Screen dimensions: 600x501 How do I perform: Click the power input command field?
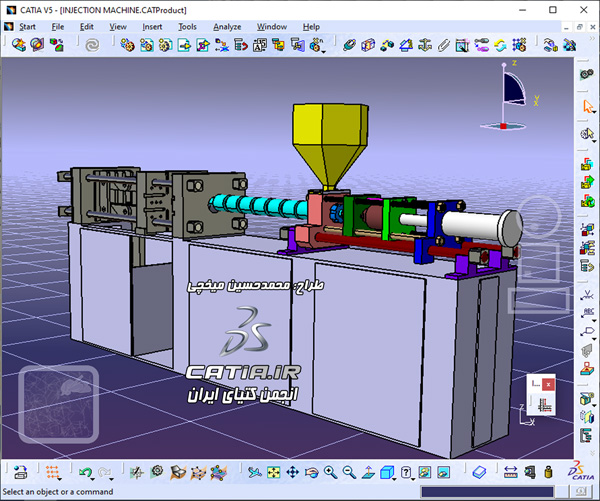point(487,491)
